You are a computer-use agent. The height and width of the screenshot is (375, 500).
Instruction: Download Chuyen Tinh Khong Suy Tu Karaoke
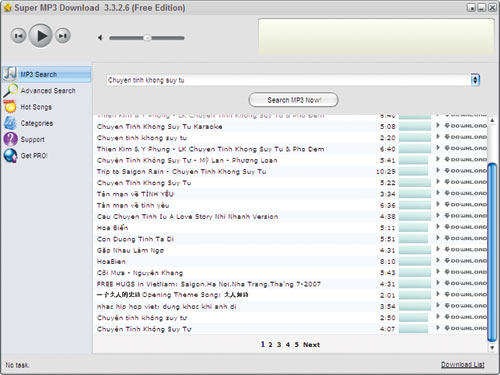pos(466,126)
